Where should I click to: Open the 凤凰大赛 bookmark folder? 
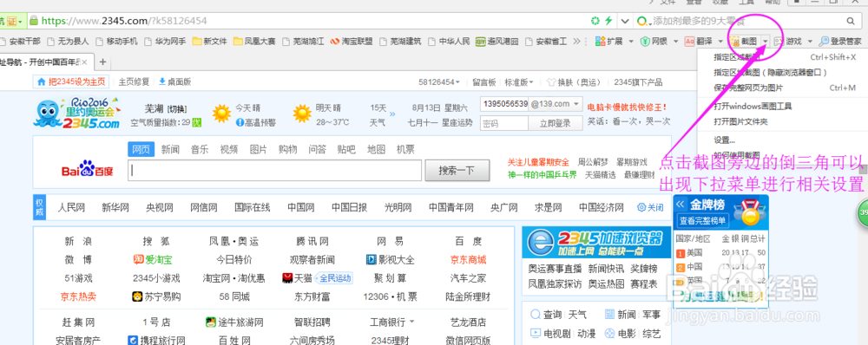[254, 41]
